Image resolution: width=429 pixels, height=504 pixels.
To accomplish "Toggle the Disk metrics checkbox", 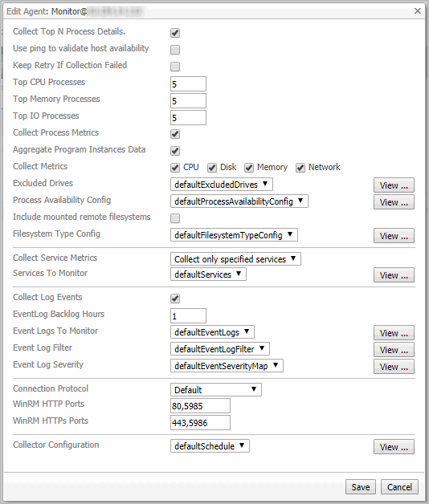I will 212,168.
